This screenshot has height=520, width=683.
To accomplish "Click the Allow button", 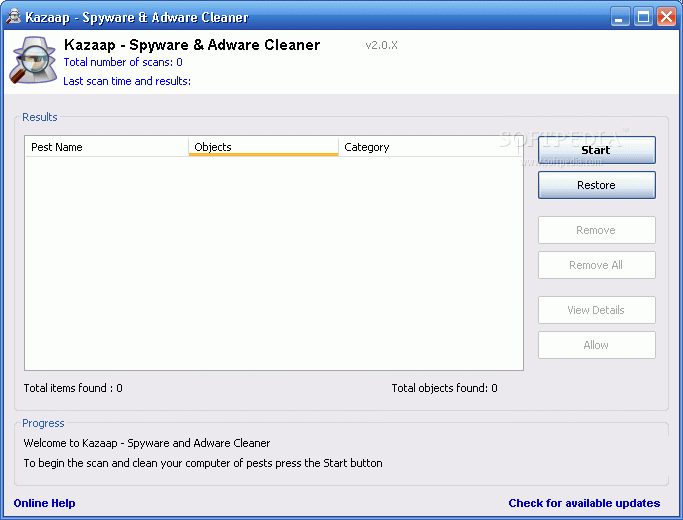I will 596,345.
